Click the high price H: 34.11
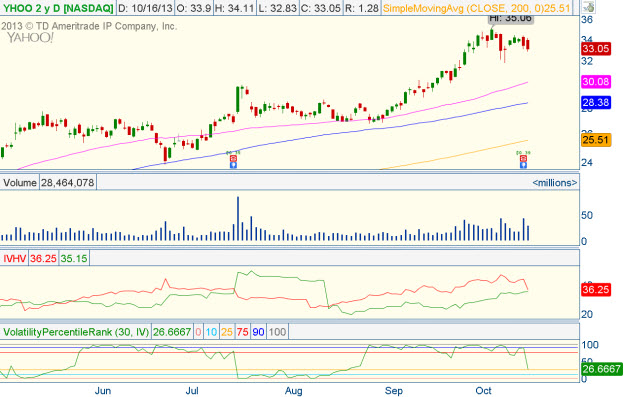Screen dimensions: 625x397 click(235, 8)
